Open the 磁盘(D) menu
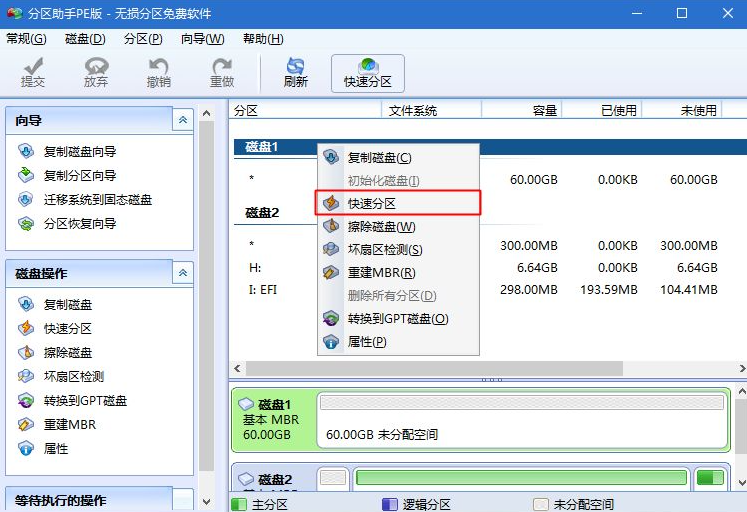The height and width of the screenshot is (512, 747). (x=85, y=39)
